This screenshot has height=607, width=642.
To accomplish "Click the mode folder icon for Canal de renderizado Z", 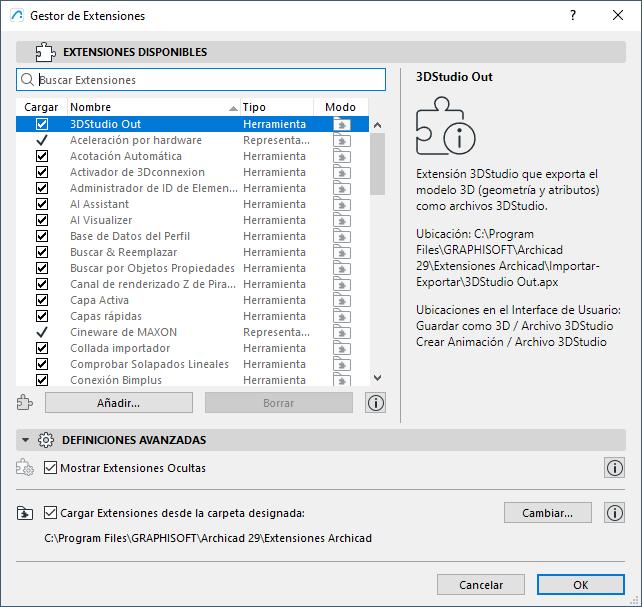I will pos(342,284).
